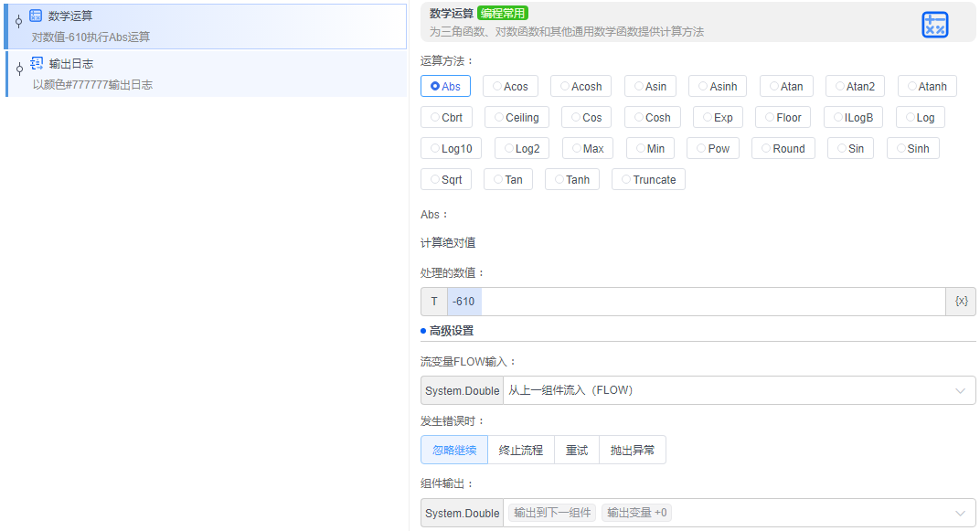Click the T type indicator beside the value field
980x531 pixels.
(x=433, y=301)
